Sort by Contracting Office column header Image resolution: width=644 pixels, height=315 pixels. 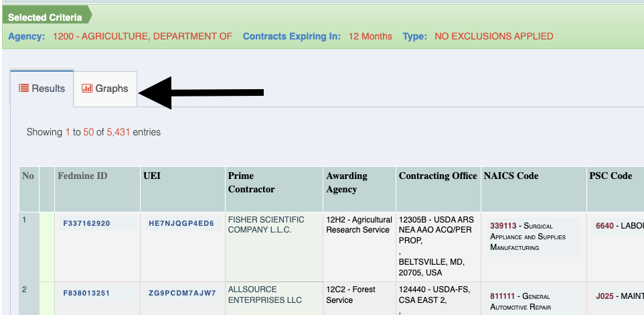(438, 176)
